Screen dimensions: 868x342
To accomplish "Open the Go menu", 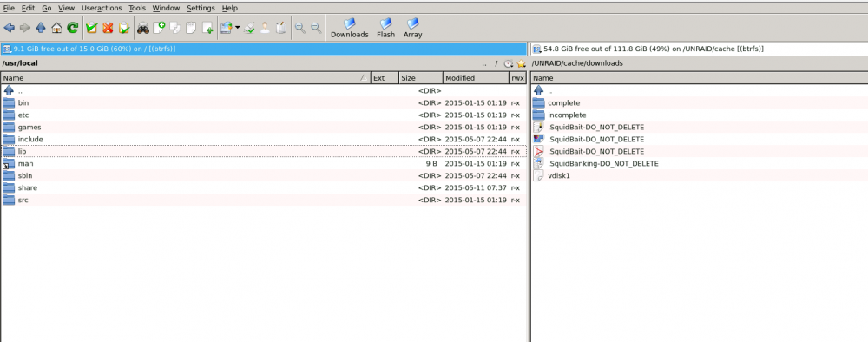I will pos(47,8).
